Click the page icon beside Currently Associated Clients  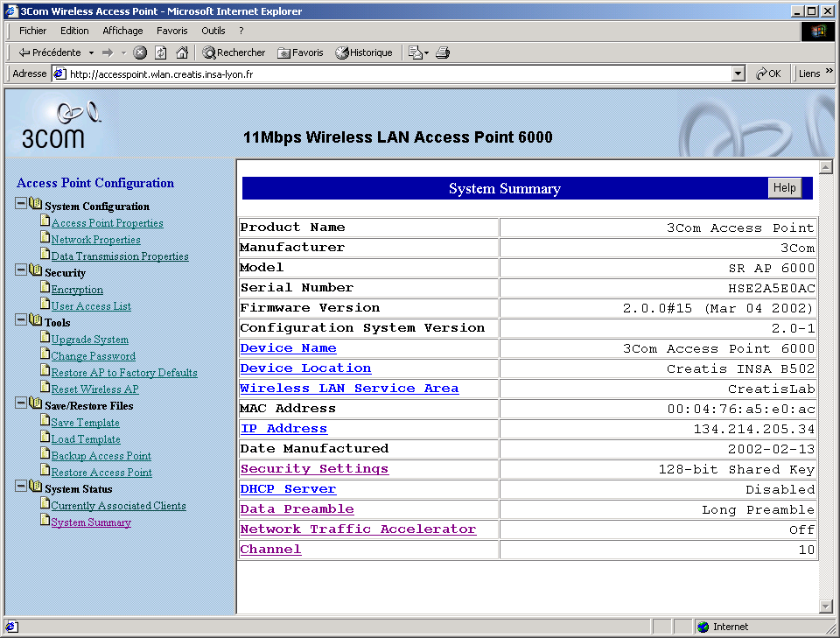[45, 502]
